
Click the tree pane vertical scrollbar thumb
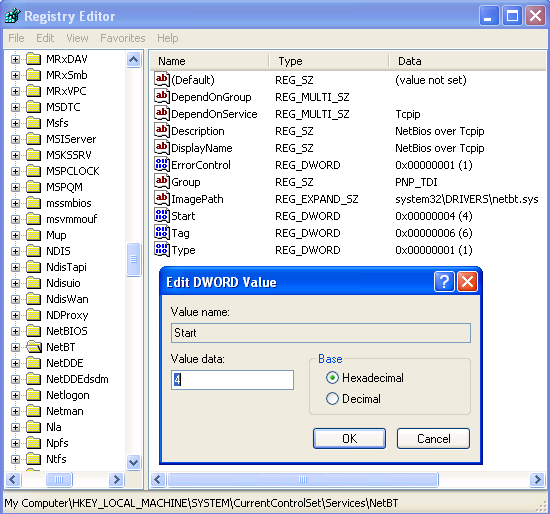133,259
